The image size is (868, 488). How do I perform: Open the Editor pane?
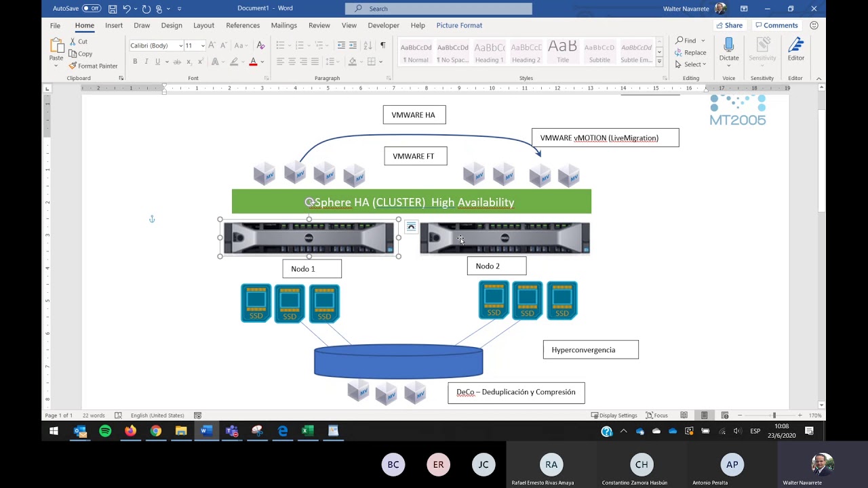796,49
